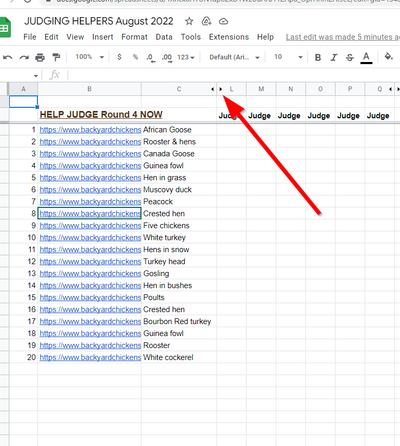The height and width of the screenshot is (446, 400).
Task: Star the JUDGING HELPERS document
Action: [x=189, y=22]
